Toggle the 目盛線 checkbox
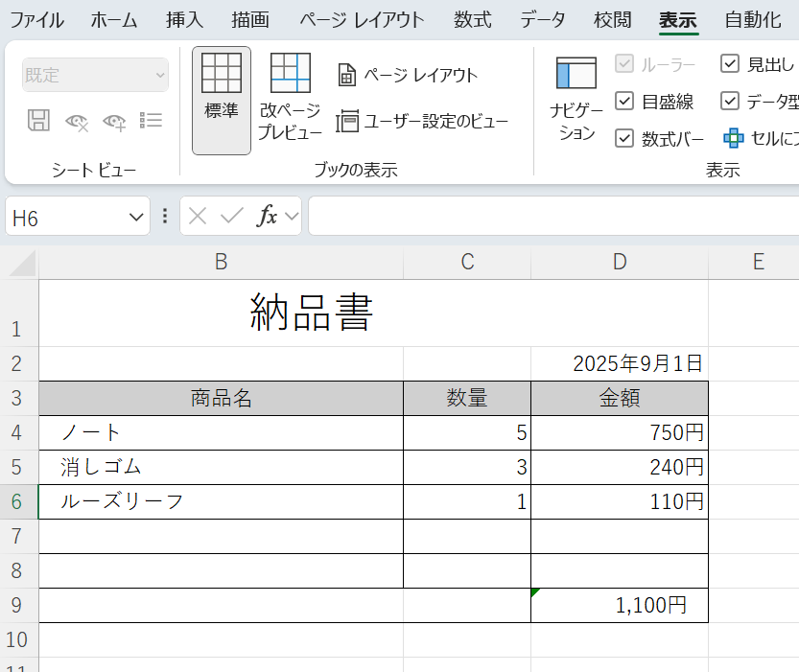 pos(624,101)
